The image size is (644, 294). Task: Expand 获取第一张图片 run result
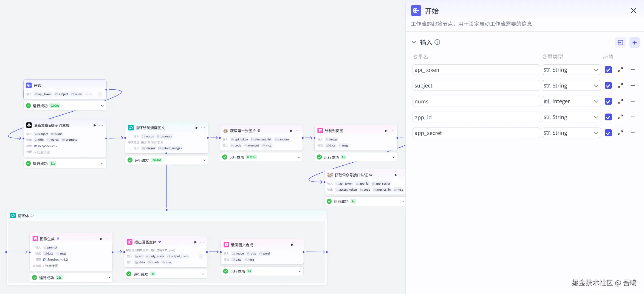[299, 157]
